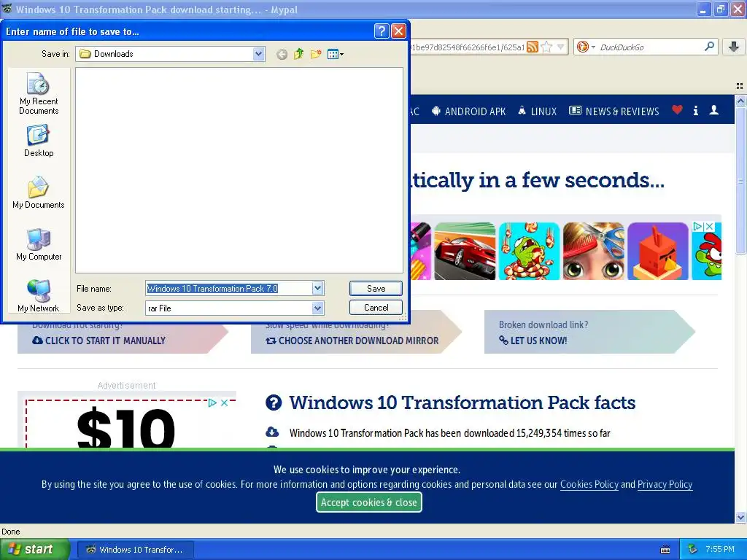Go back to last folder visited
The height and width of the screenshot is (560, 747).
coord(282,54)
